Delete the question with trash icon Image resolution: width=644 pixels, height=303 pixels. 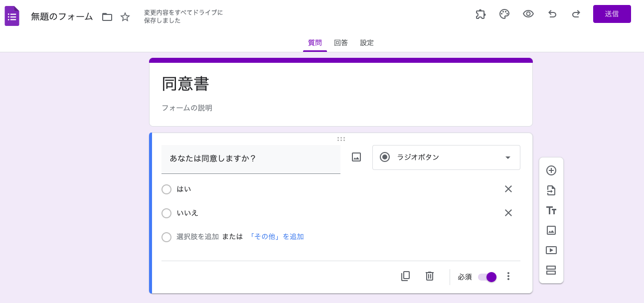click(x=430, y=276)
